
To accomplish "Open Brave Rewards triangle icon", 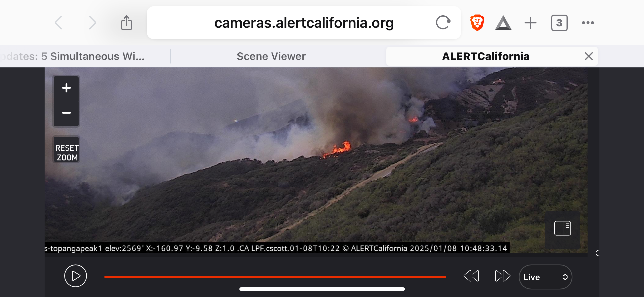I will [503, 23].
